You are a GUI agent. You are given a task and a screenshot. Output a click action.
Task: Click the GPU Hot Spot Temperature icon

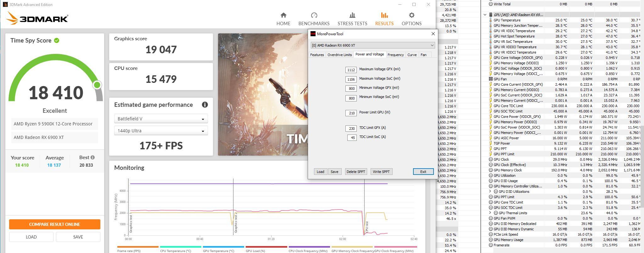[x=490, y=36]
